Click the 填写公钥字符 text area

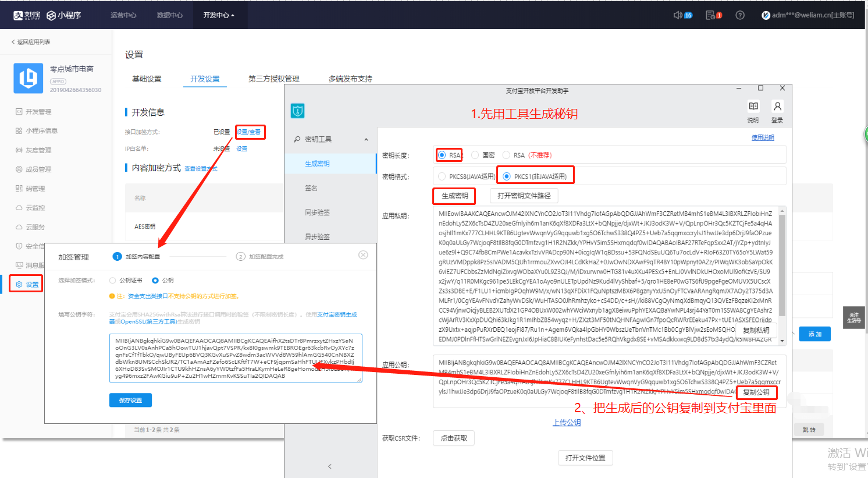tap(236, 358)
